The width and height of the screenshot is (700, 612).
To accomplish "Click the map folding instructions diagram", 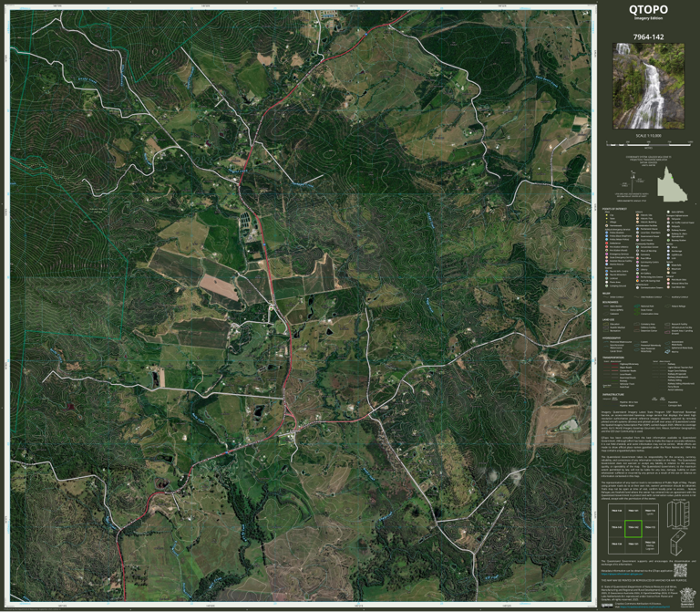I will pos(677,514).
